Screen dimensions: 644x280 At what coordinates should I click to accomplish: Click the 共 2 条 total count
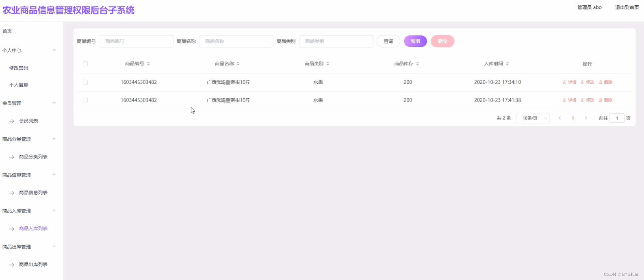click(x=504, y=118)
